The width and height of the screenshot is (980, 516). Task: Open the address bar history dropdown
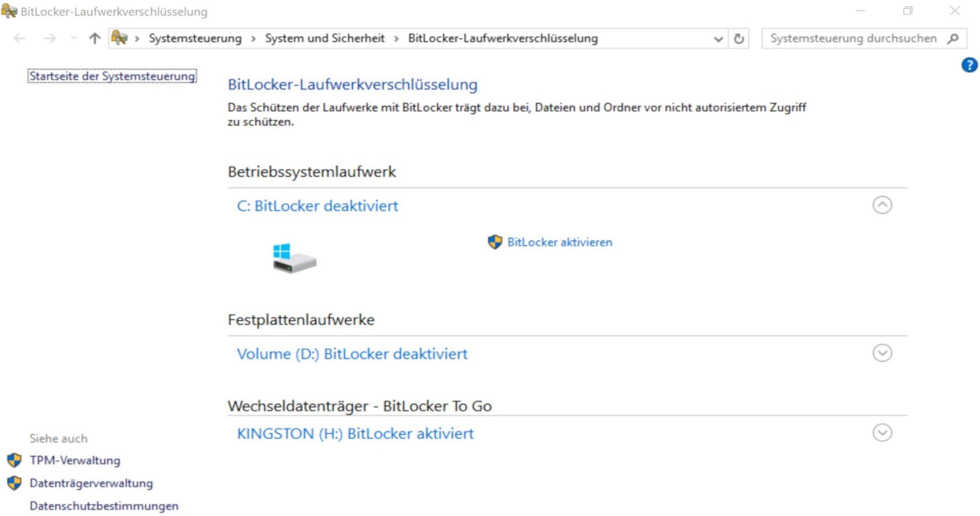point(718,39)
